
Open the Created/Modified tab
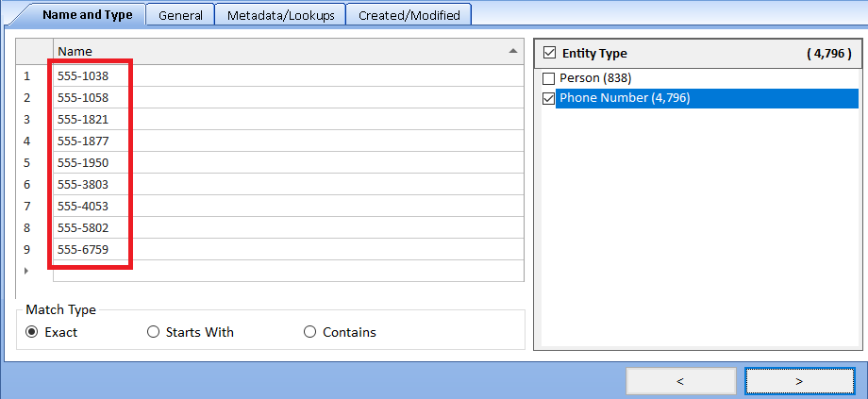pos(409,15)
